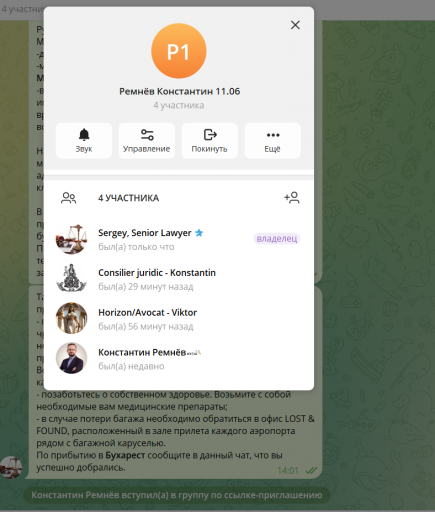The width and height of the screenshot is (435, 512).
Task: Click the Звук sound button
Action: [84, 140]
